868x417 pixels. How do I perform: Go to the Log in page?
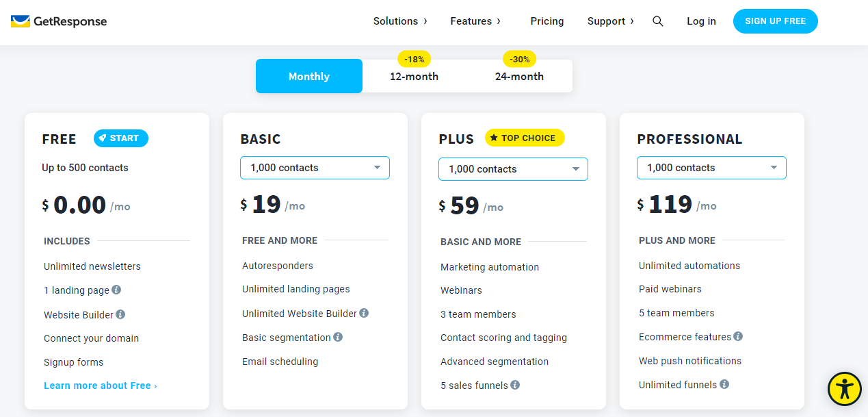pyautogui.click(x=701, y=21)
